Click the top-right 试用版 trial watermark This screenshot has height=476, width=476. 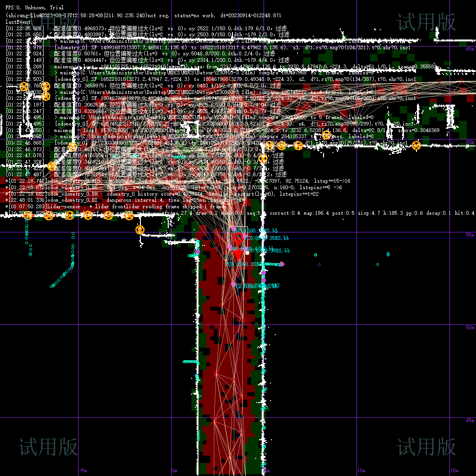click(x=426, y=22)
